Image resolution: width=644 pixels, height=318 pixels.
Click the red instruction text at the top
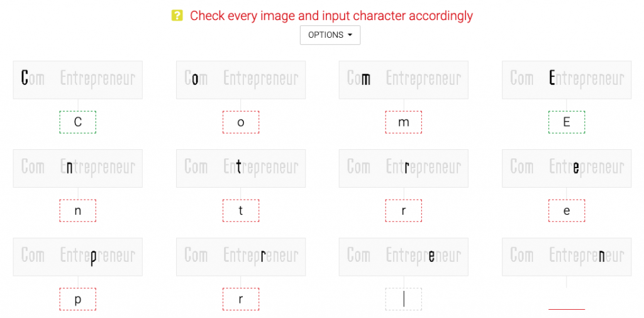click(331, 16)
